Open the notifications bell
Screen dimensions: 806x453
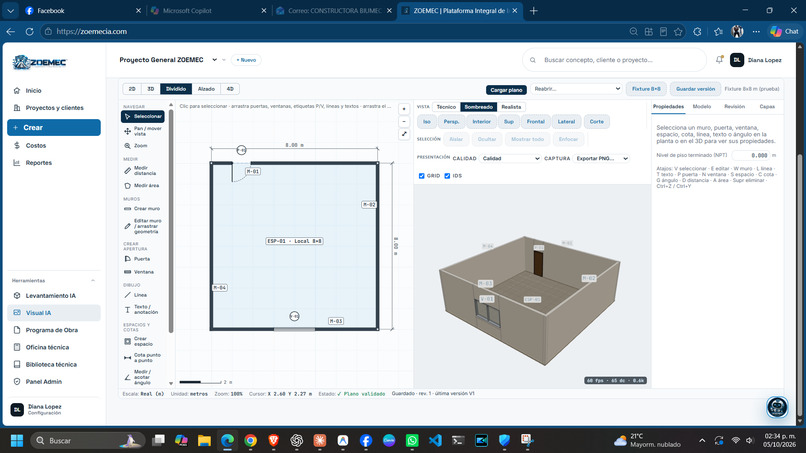[x=719, y=60]
